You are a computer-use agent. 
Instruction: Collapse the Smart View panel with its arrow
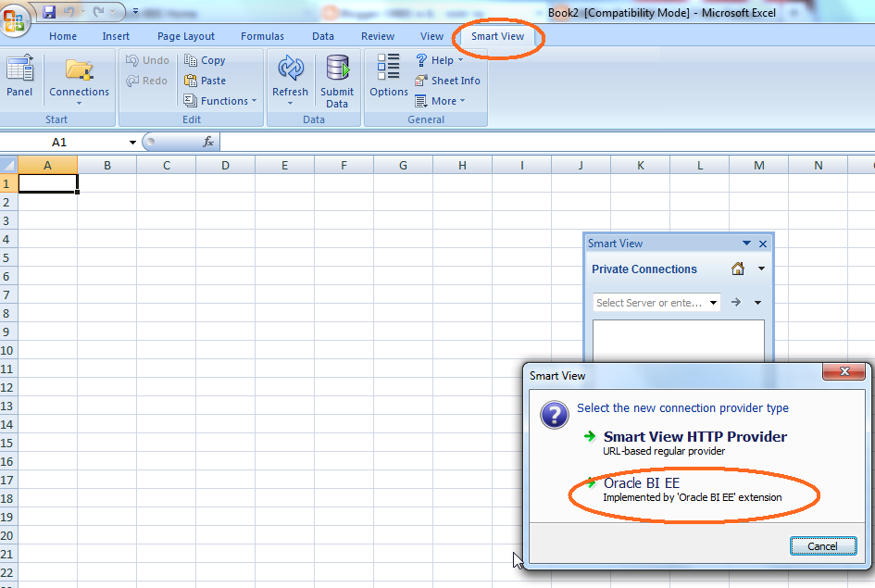point(746,243)
